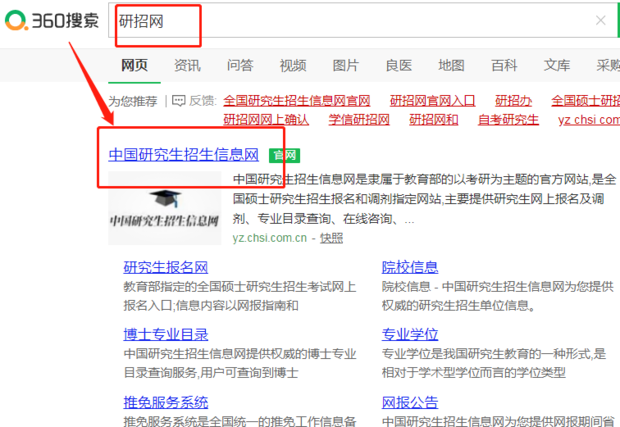Focus the search input containing 研招网
This screenshot has width=620, height=427.
click(x=362, y=21)
